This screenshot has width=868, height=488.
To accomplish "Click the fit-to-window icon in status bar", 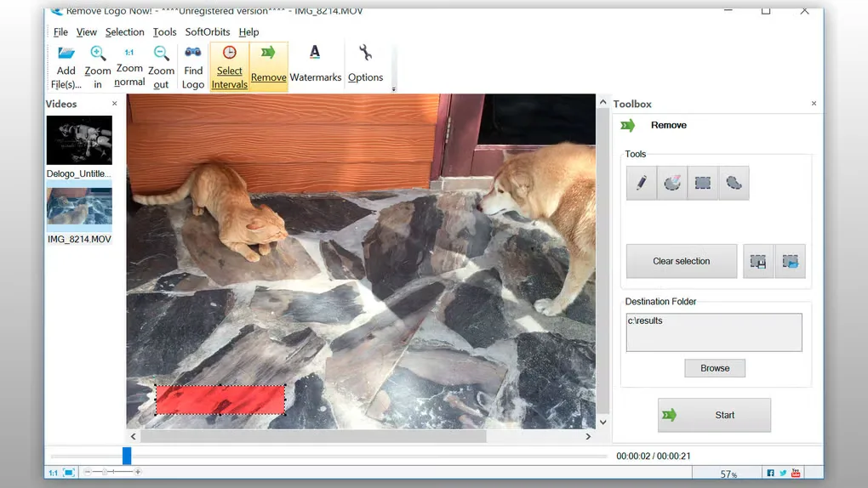I will point(69,473).
